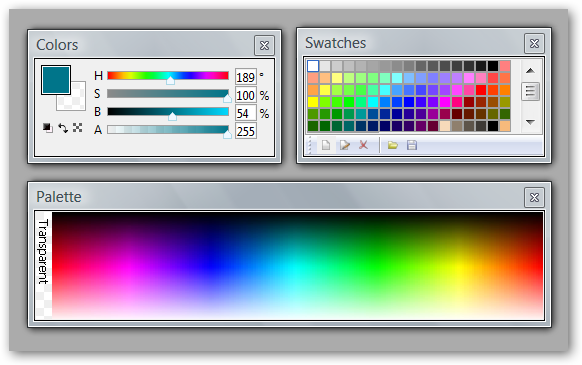Image resolution: width=582 pixels, height=365 pixels.
Task: Select the olive yellow-green swatch
Action: [505, 102]
